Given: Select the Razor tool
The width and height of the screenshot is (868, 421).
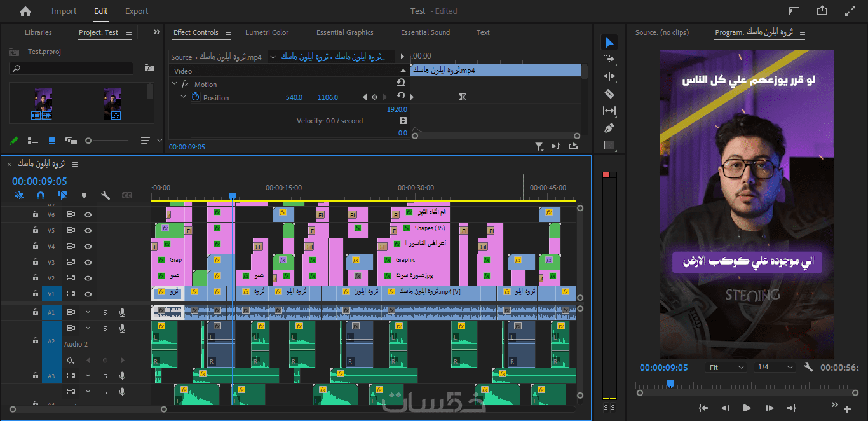Looking at the screenshot, I should pos(609,93).
